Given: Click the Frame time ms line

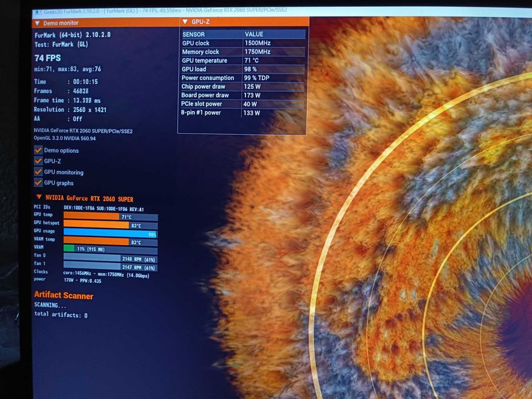Looking at the screenshot, I should (x=67, y=100).
